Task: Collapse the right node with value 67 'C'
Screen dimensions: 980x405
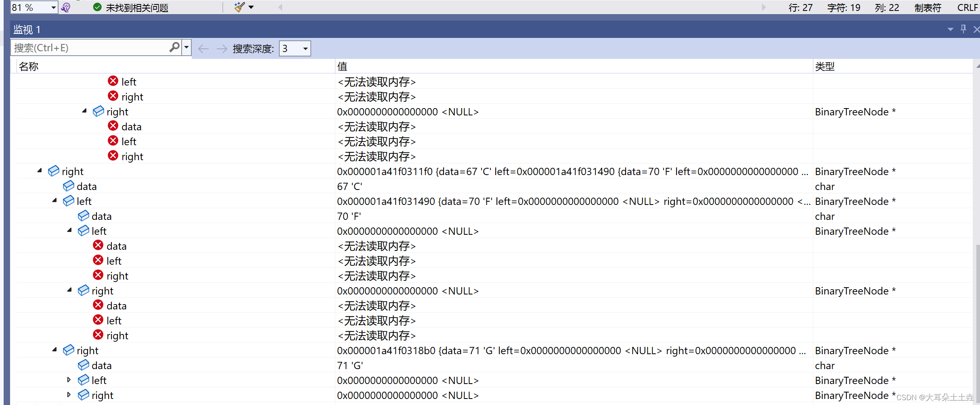Action: (x=40, y=171)
